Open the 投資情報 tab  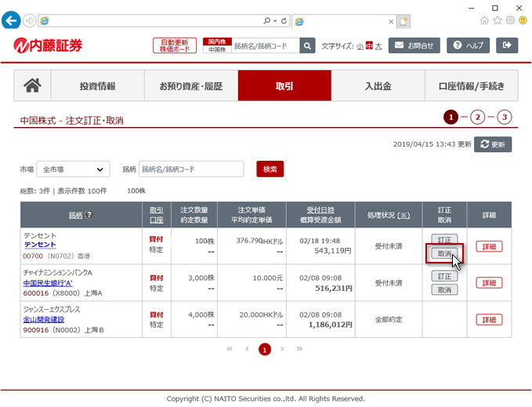(98, 85)
